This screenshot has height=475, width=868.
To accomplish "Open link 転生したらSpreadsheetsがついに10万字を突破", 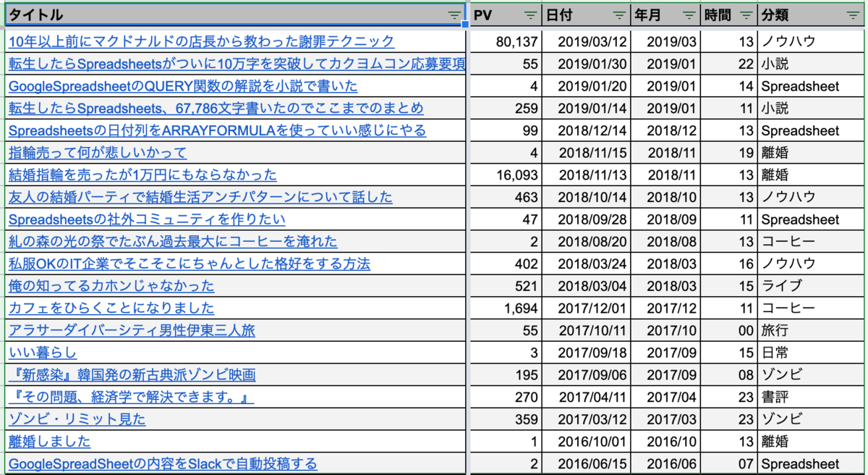I will click(237, 64).
